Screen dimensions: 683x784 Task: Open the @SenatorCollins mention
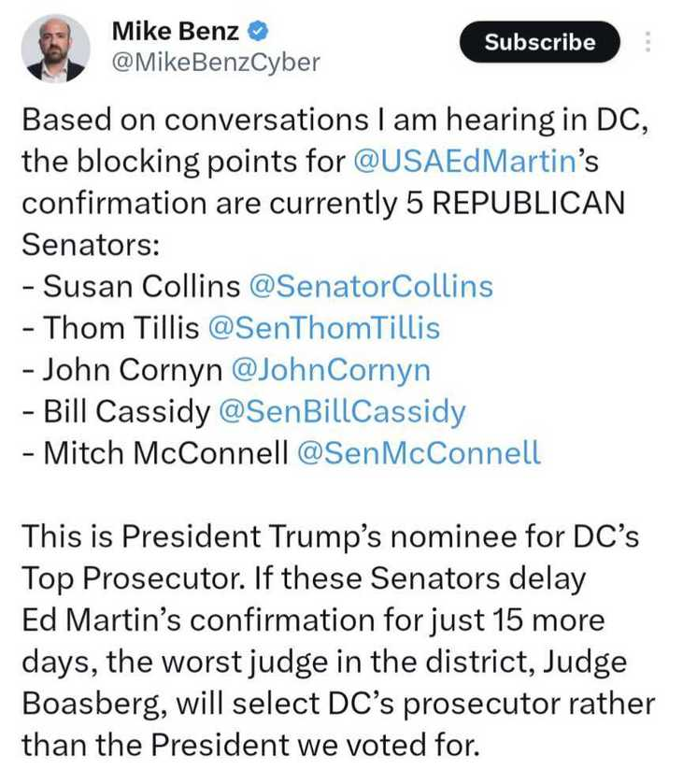[371, 287]
